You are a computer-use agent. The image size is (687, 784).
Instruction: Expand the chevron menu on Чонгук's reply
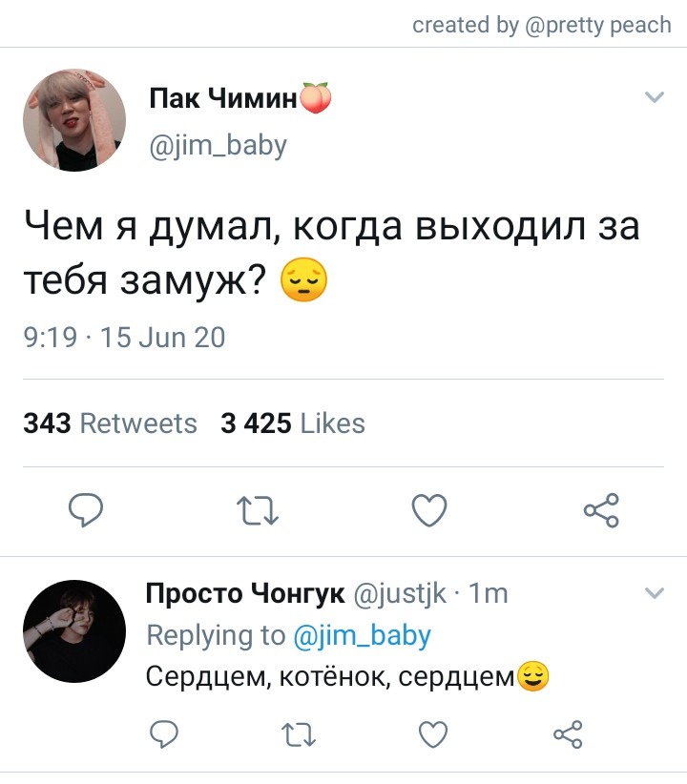point(655,593)
